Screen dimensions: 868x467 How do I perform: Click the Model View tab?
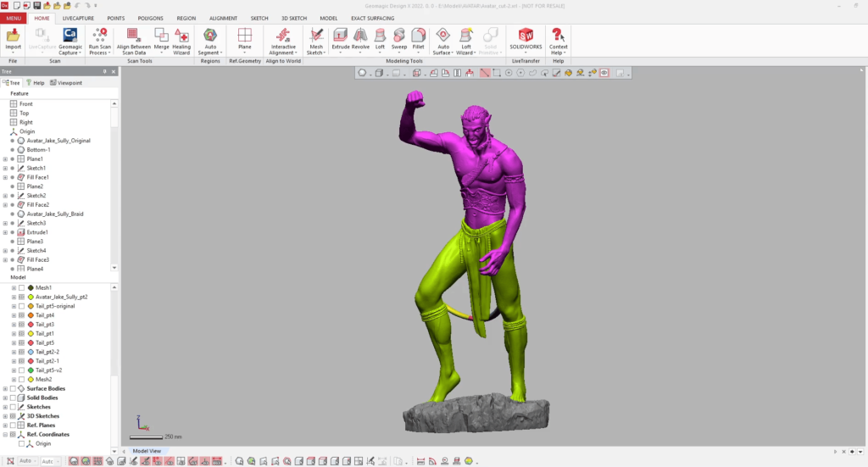click(147, 451)
